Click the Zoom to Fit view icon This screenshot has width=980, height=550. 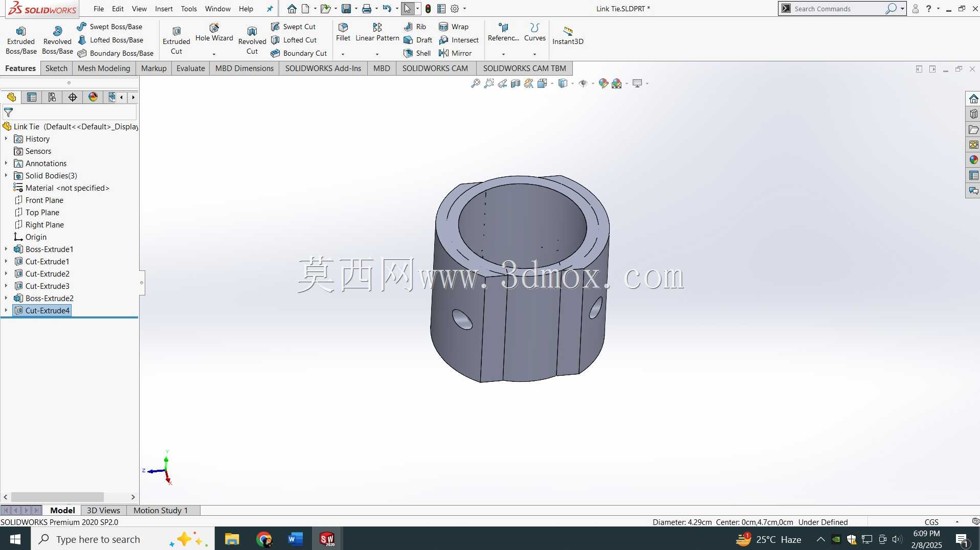[x=476, y=83]
